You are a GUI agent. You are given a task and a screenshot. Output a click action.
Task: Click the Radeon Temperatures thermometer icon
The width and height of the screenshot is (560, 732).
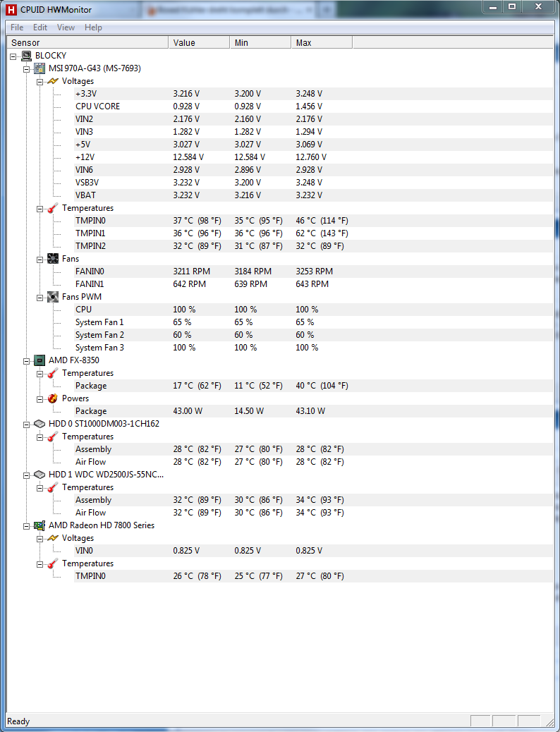tap(53, 563)
